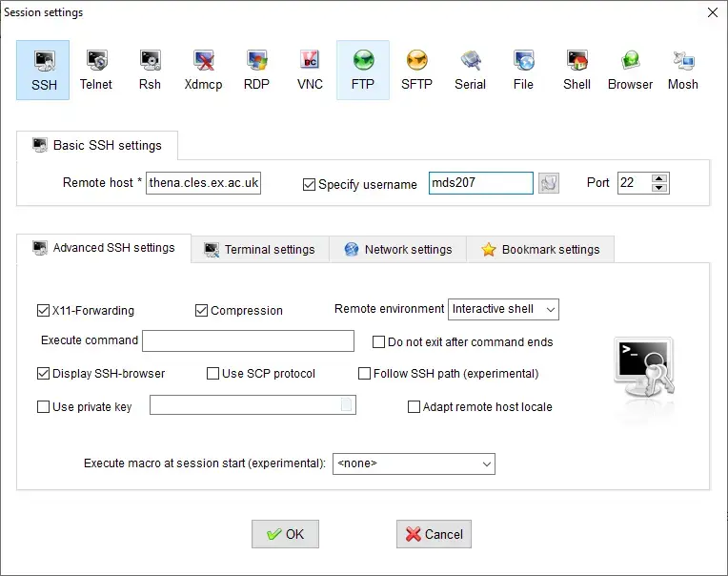Select the SSH session type icon
Image resolution: width=728 pixels, height=576 pixels.
pos(43,71)
